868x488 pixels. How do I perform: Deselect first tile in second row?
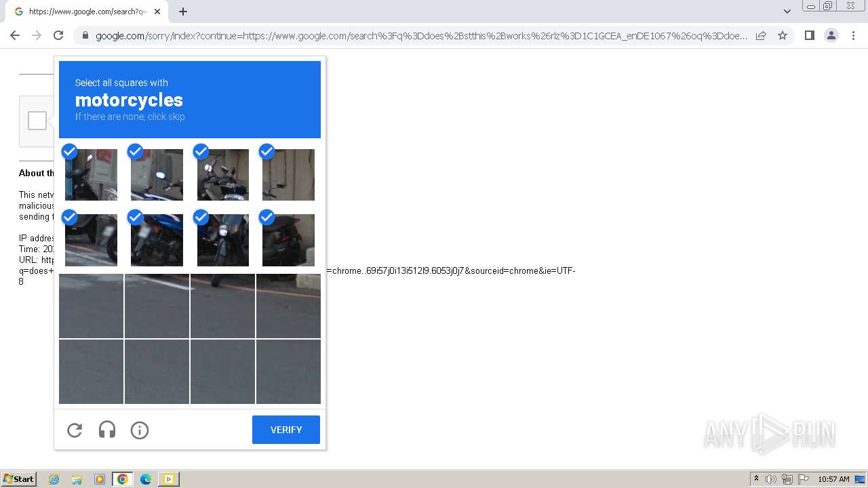pyautogui.click(x=91, y=240)
